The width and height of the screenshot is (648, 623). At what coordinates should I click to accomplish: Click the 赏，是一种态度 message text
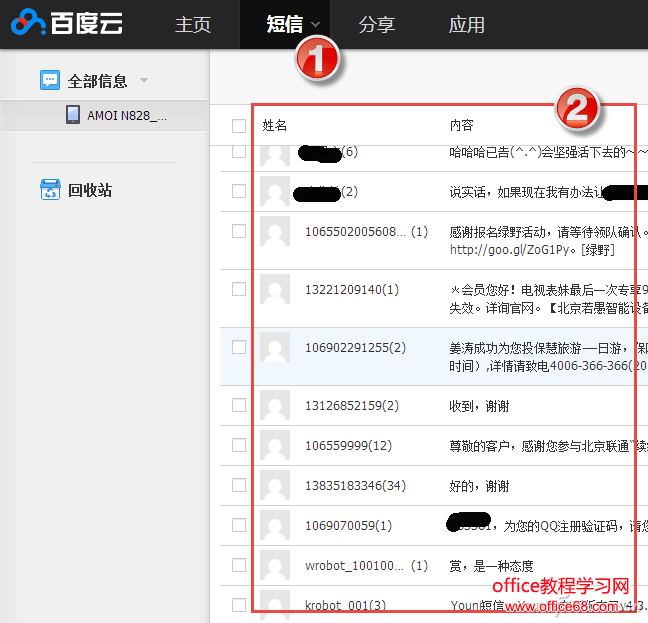tap(491, 566)
